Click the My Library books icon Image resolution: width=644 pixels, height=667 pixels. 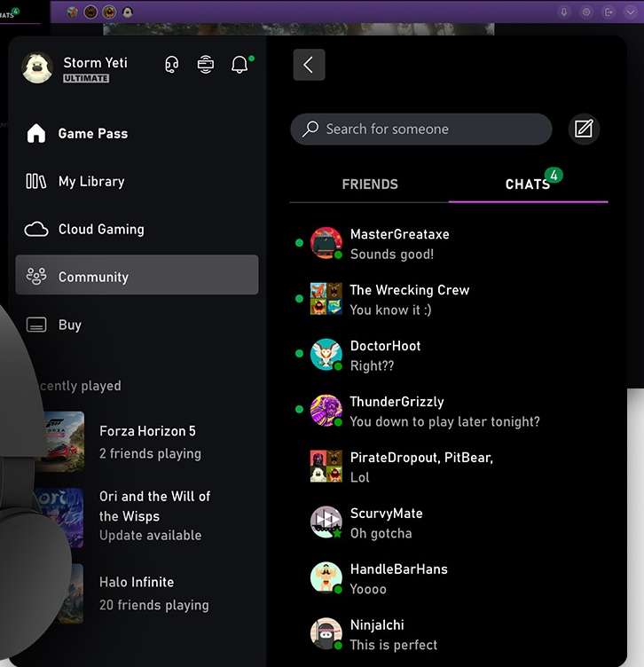[36, 181]
